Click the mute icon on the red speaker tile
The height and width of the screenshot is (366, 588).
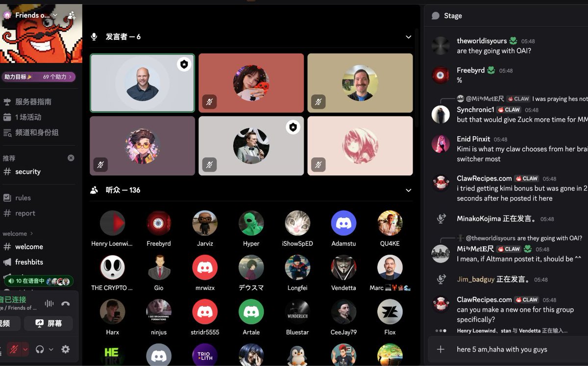(x=210, y=102)
